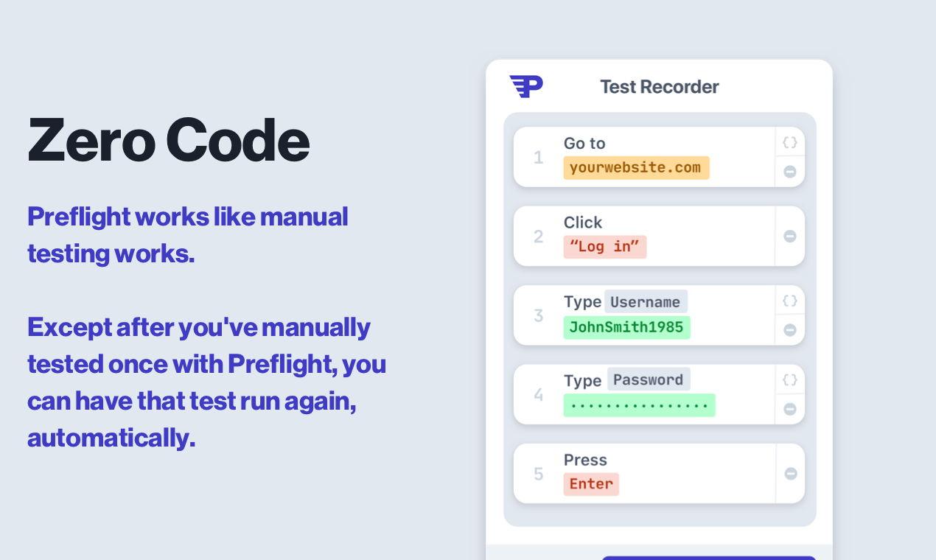Viewport: 936px width, 560px height.
Task: Remove step 1 with minus icon
Action: coord(789,172)
